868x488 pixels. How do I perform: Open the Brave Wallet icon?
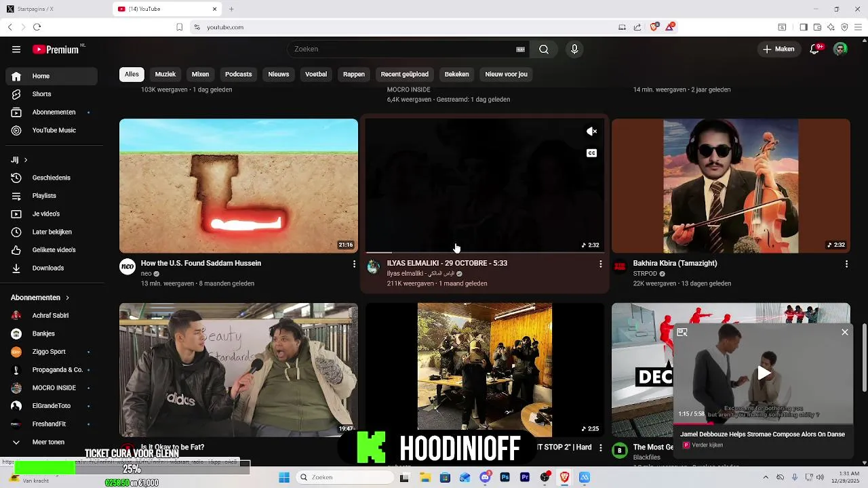817,27
